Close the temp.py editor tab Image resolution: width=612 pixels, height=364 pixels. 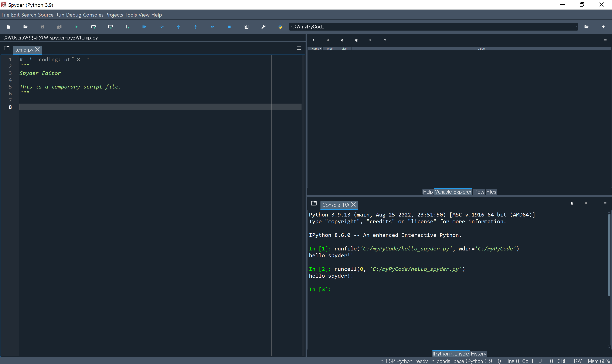37,49
